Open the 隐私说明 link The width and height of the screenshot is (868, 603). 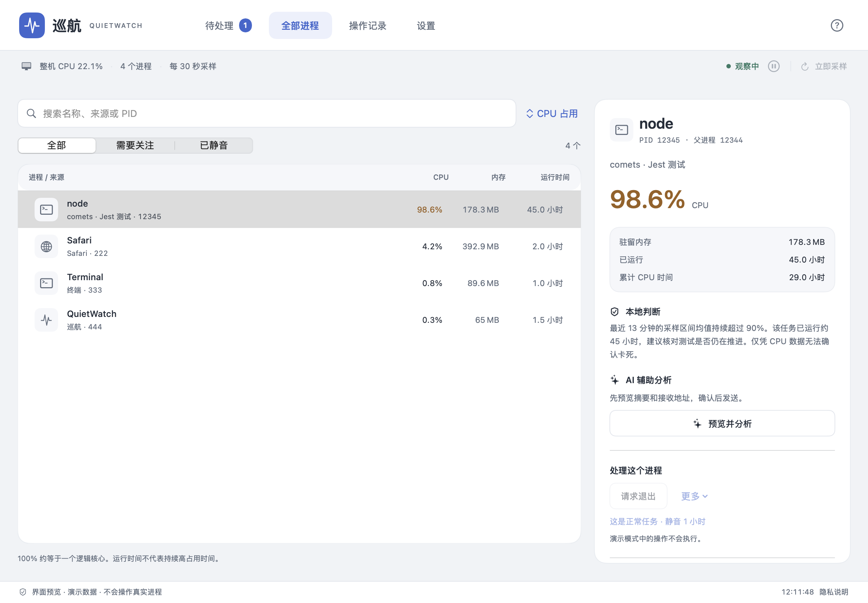point(834,592)
